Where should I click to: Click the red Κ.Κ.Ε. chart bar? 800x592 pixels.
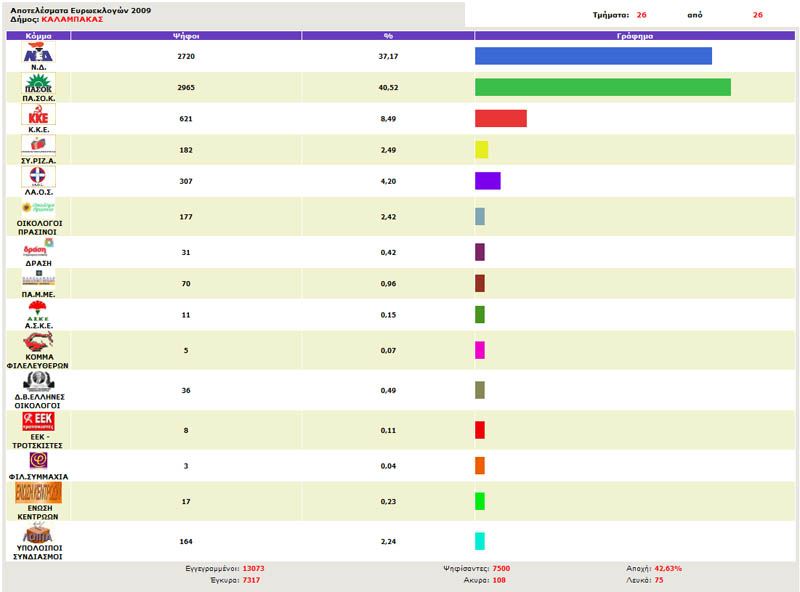pos(500,118)
